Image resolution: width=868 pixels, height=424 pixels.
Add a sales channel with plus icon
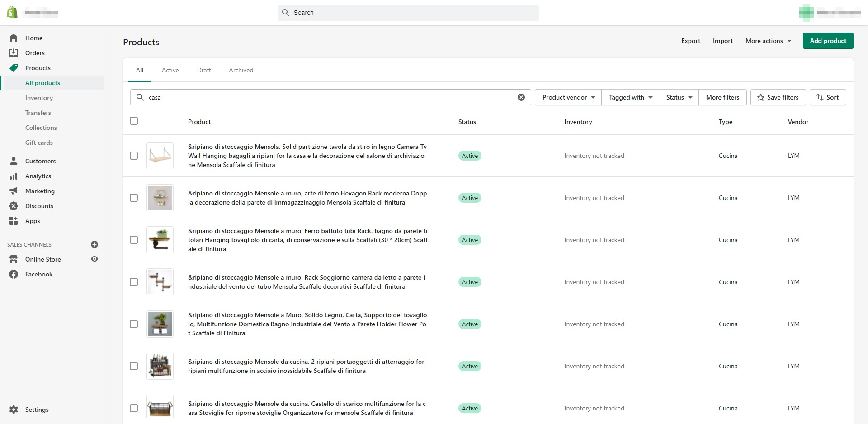pos(94,244)
